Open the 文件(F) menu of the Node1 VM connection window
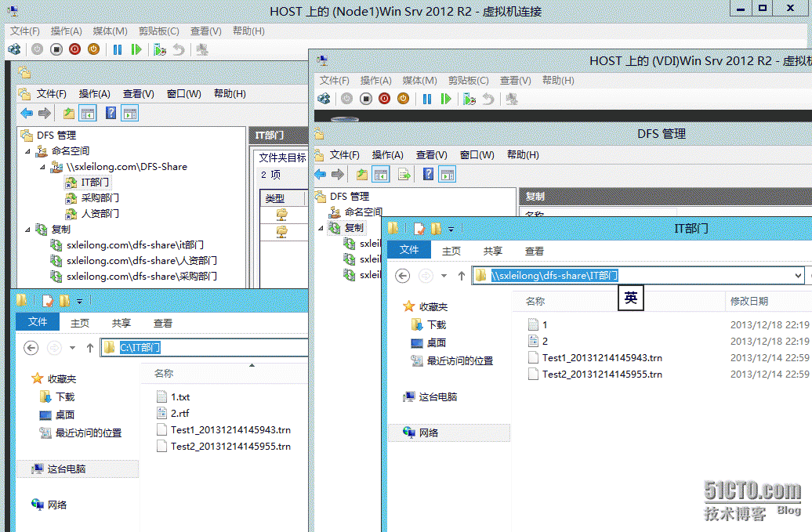 (25, 31)
